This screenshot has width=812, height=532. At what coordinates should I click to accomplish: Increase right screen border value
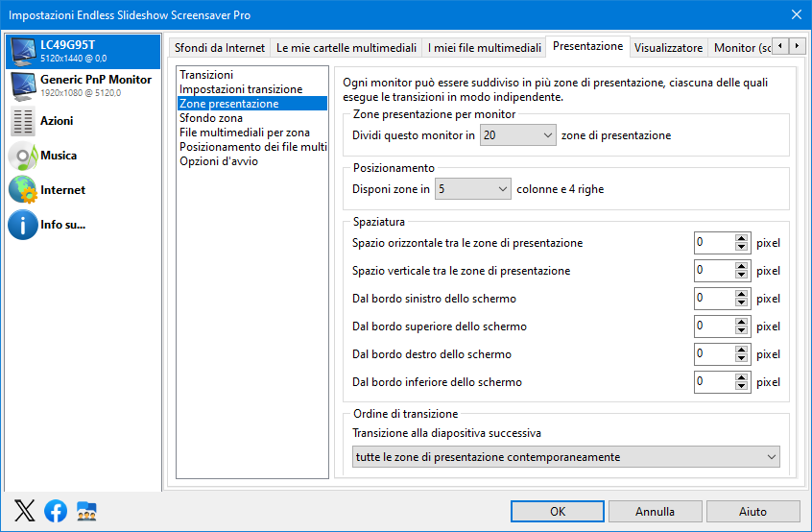742,350
